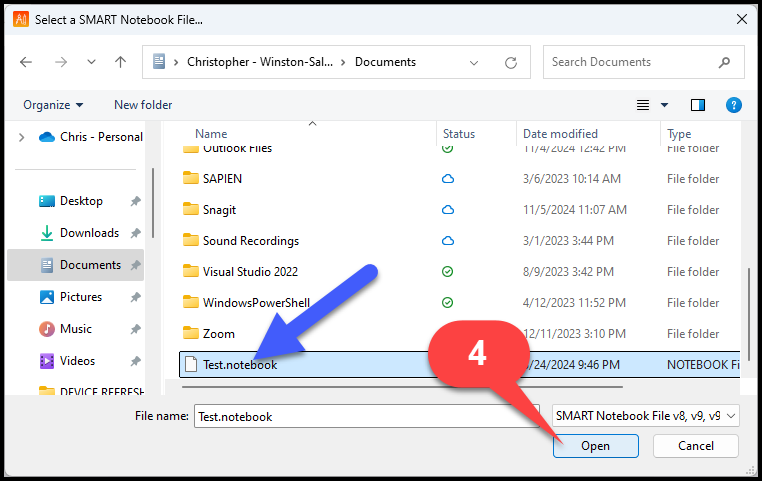Select Documents in the sidebar
The width and height of the screenshot is (762, 481).
coord(75,265)
